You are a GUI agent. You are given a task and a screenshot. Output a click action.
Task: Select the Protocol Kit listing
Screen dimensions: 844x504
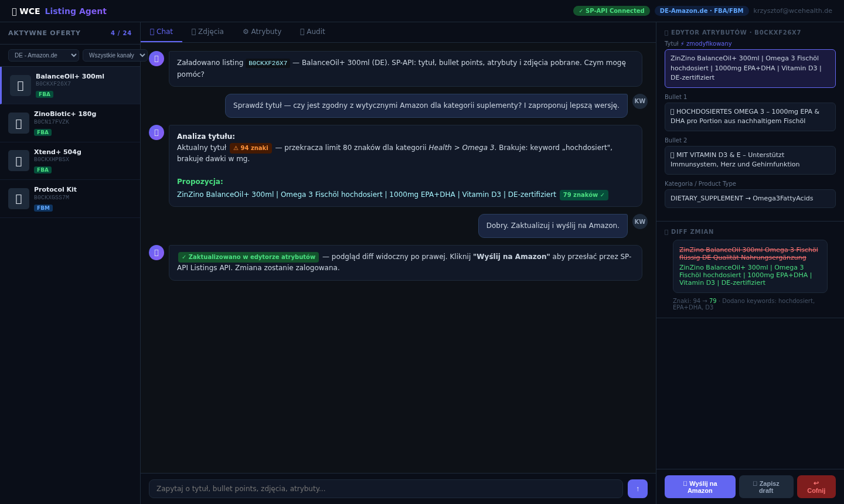[x=70, y=199]
